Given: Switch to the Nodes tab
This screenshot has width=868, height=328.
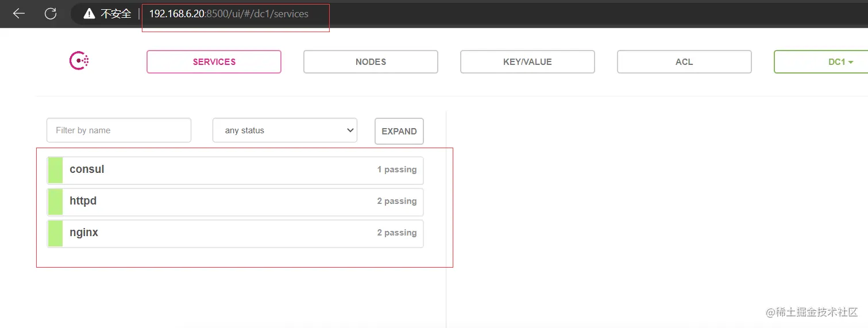Looking at the screenshot, I should (x=371, y=62).
